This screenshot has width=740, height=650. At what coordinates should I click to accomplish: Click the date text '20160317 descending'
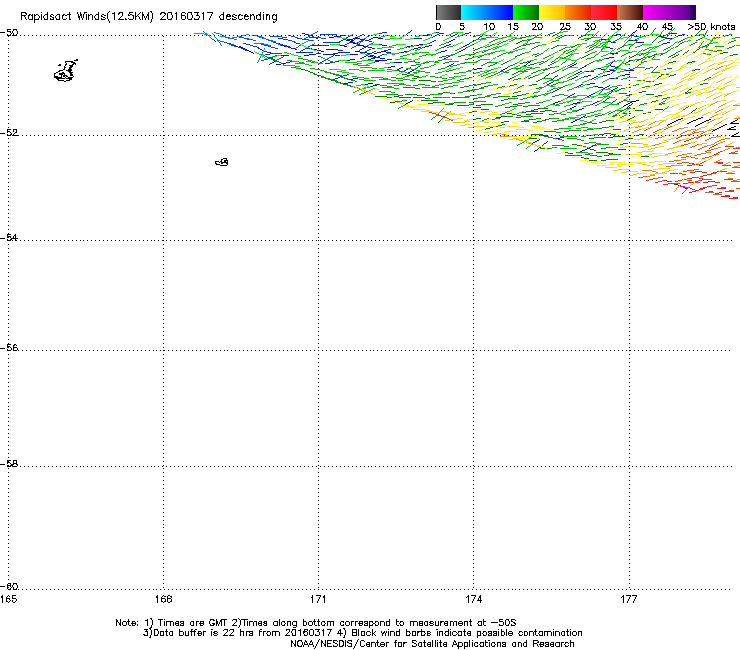[218, 17]
